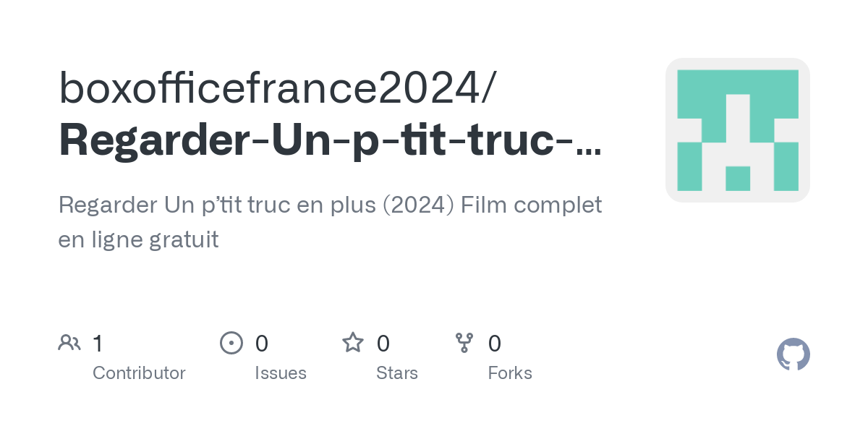This screenshot has width=868, height=434.
Task: Open the teal identicon avatar image
Action: (x=737, y=130)
